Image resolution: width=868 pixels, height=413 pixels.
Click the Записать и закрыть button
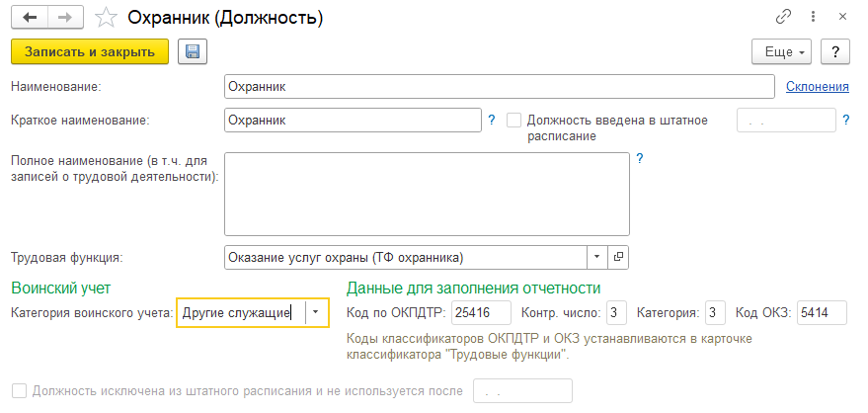coord(90,52)
